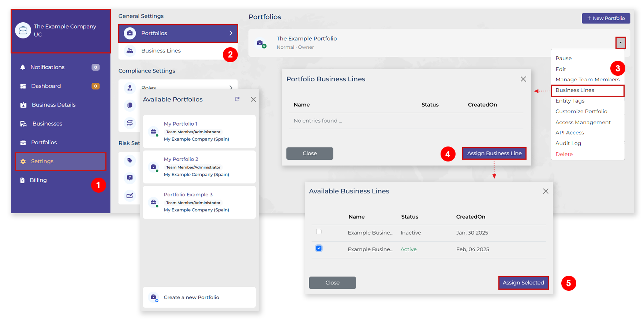Image resolution: width=644 pixels, height=323 pixels.
Task: Click the 'Active' status cell
Action: click(x=408, y=249)
